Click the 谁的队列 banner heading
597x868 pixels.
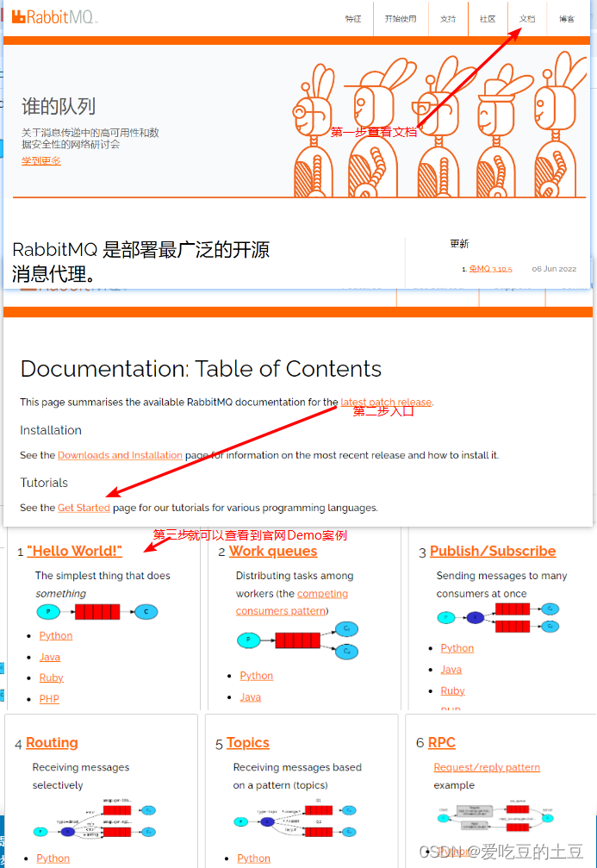coord(59,106)
